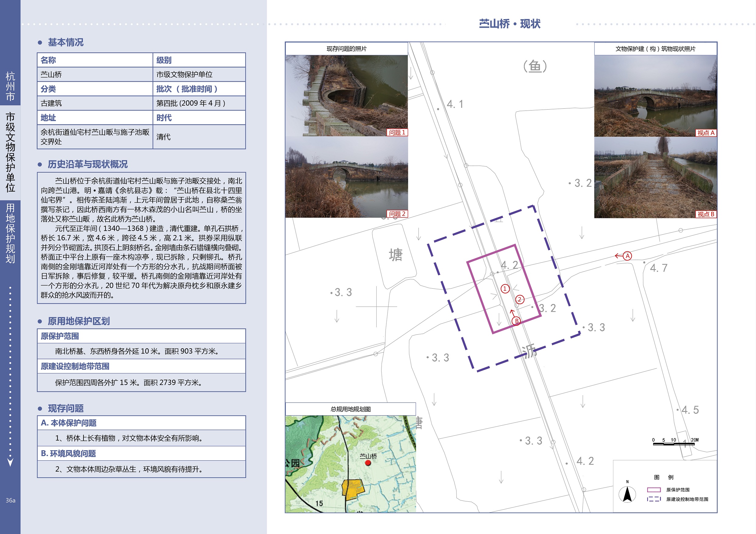Select the 历史沿革与现状概况 heading
The image size is (756, 534).
[87, 164]
